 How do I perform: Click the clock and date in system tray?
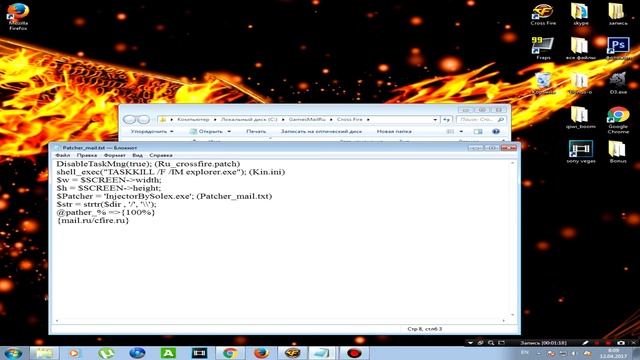point(613,353)
